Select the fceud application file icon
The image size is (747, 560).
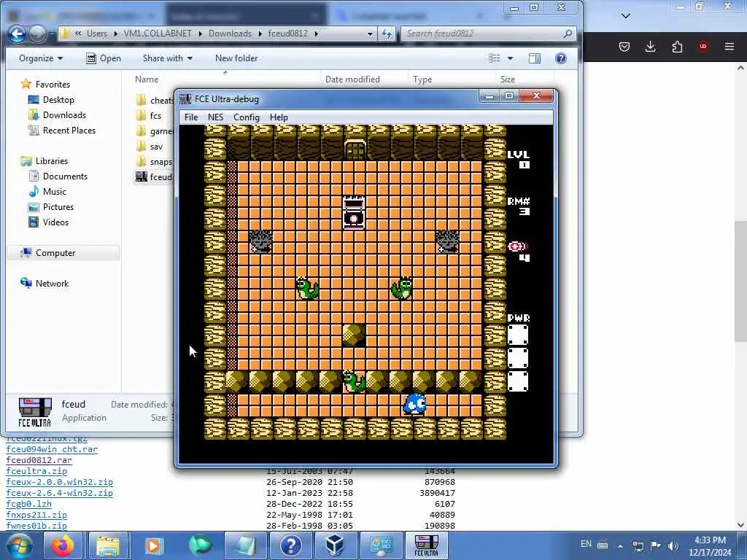(x=142, y=177)
